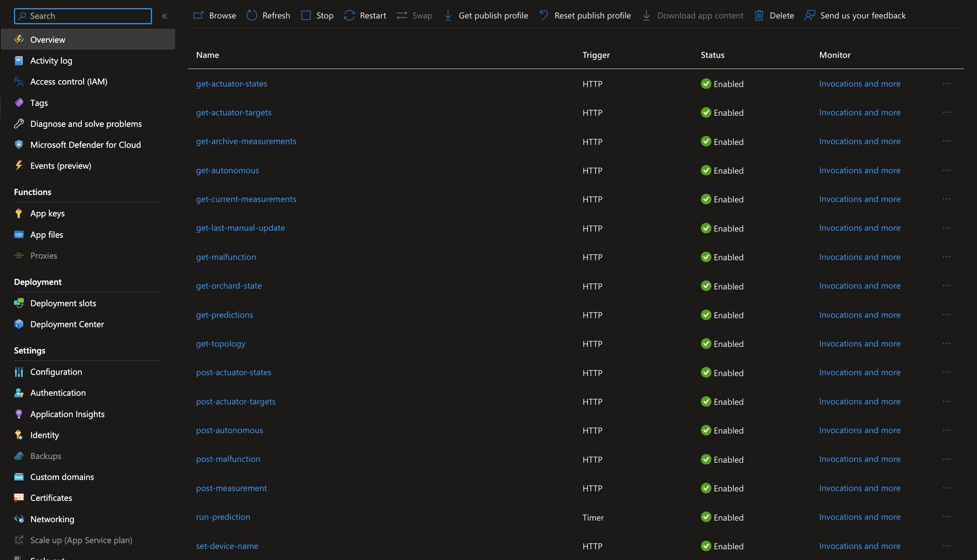Open the get-predictions function link

[224, 315]
